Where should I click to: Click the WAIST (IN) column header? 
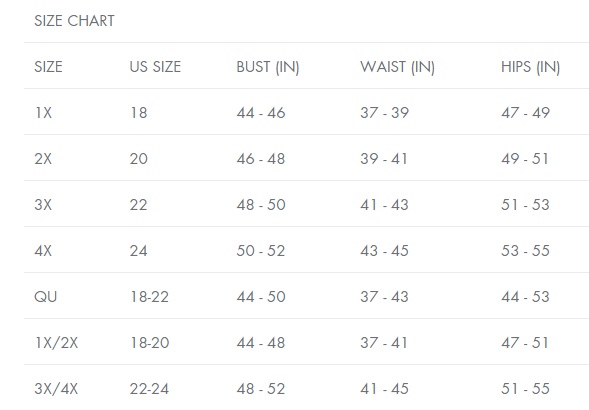(397, 67)
